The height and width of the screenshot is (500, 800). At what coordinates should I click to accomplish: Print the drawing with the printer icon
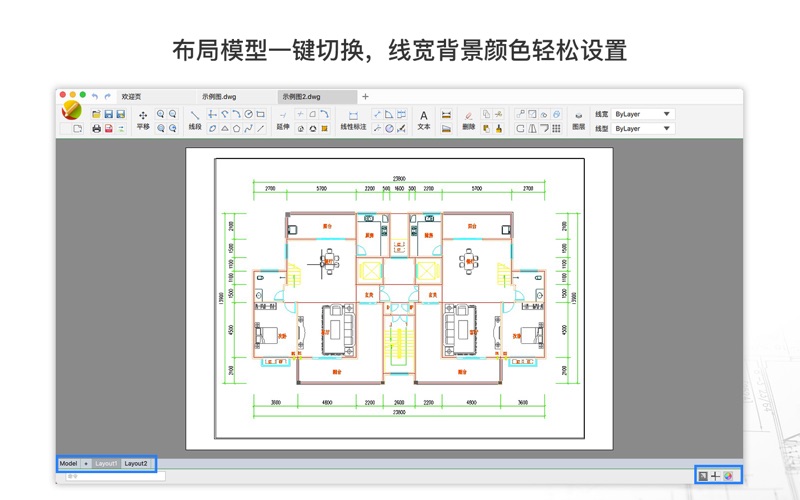(96, 129)
